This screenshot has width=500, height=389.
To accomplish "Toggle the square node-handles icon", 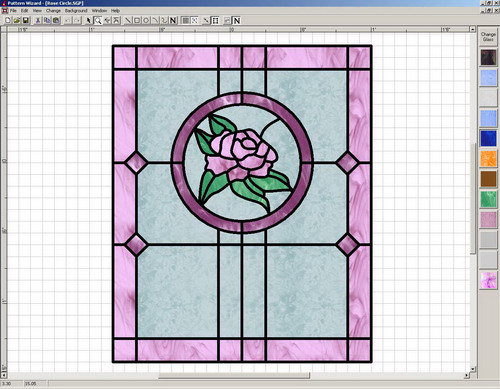I will (216, 21).
